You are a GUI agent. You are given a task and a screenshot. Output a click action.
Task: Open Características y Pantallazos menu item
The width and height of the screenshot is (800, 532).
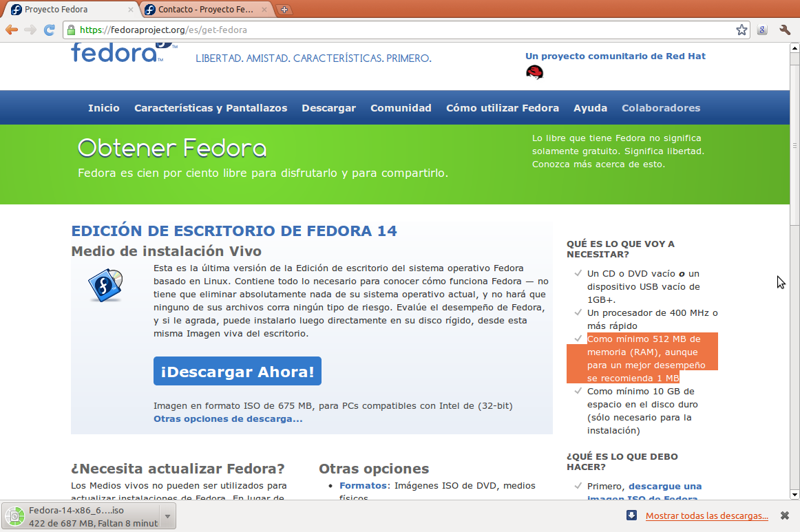[x=211, y=107]
